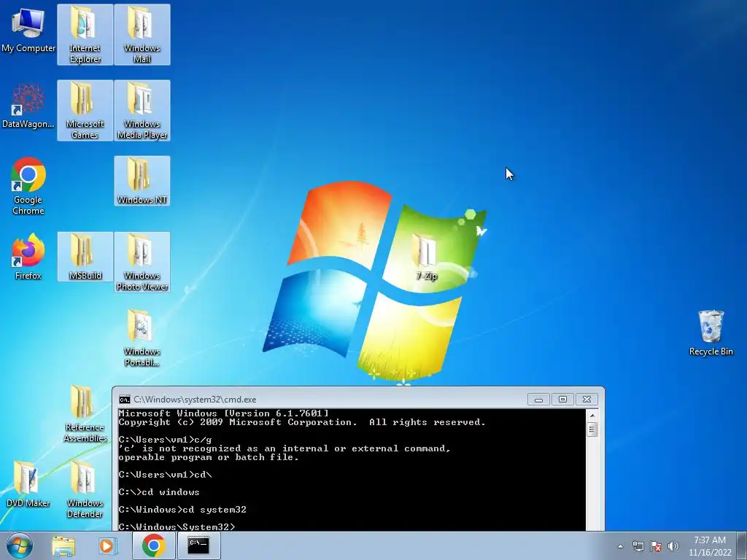The image size is (747, 560).
Task: Select the Windows Mail folder
Action: [x=142, y=34]
